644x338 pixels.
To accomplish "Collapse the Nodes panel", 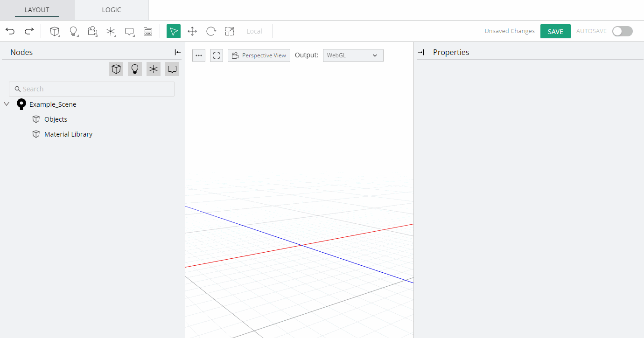I will pyautogui.click(x=178, y=52).
